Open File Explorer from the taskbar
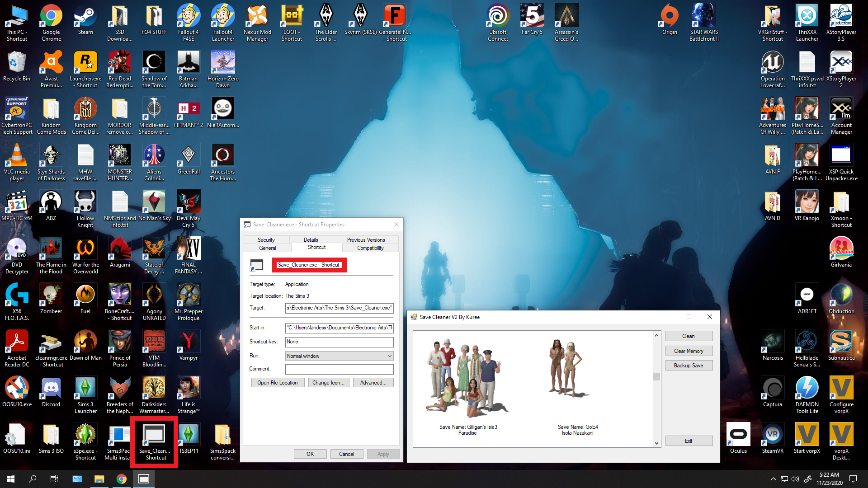Image resolution: width=868 pixels, height=488 pixels. pyautogui.click(x=99, y=479)
